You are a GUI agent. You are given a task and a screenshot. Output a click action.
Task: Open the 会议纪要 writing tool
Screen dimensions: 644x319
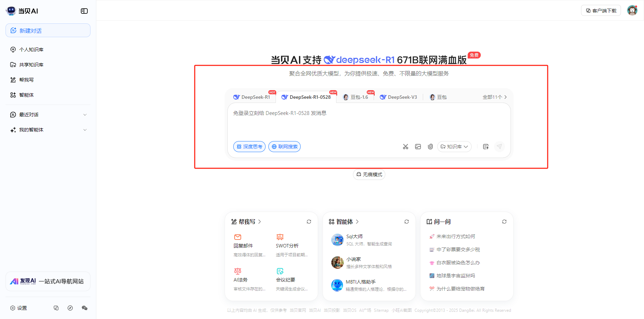(292, 280)
